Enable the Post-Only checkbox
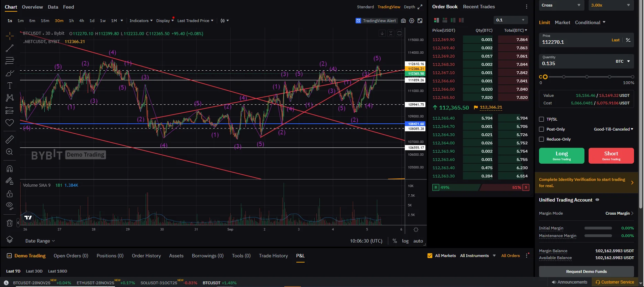Screen dimensions: 644x287 coord(541,129)
